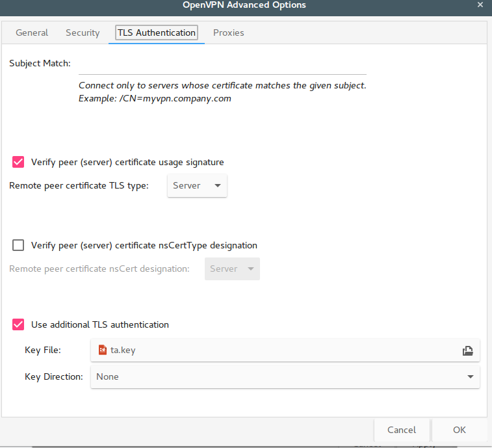The height and width of the screenshot is (448, 492).
Task: Open the Key Direction None dropdown
Action: [285, 376]
